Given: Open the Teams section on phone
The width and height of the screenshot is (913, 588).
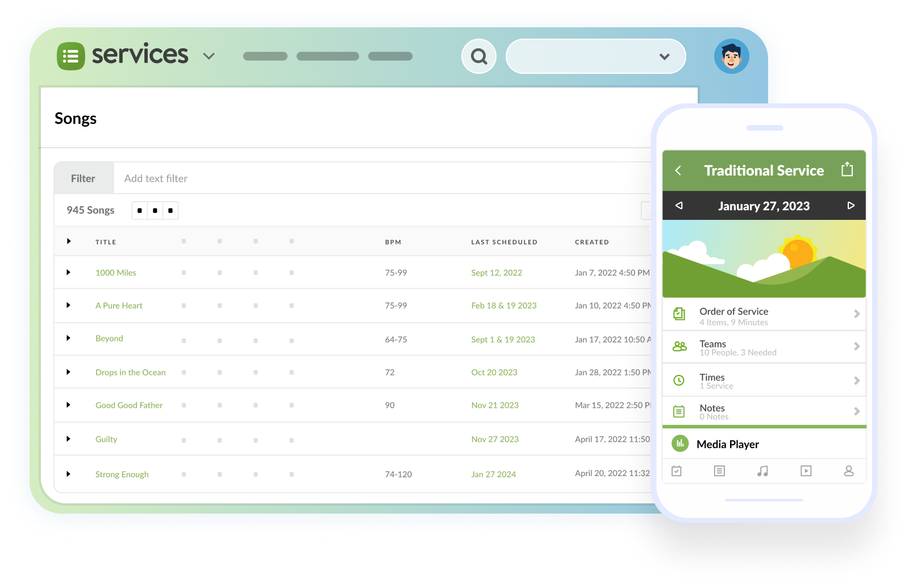Looking at the screenshot, I should [764, 347].
